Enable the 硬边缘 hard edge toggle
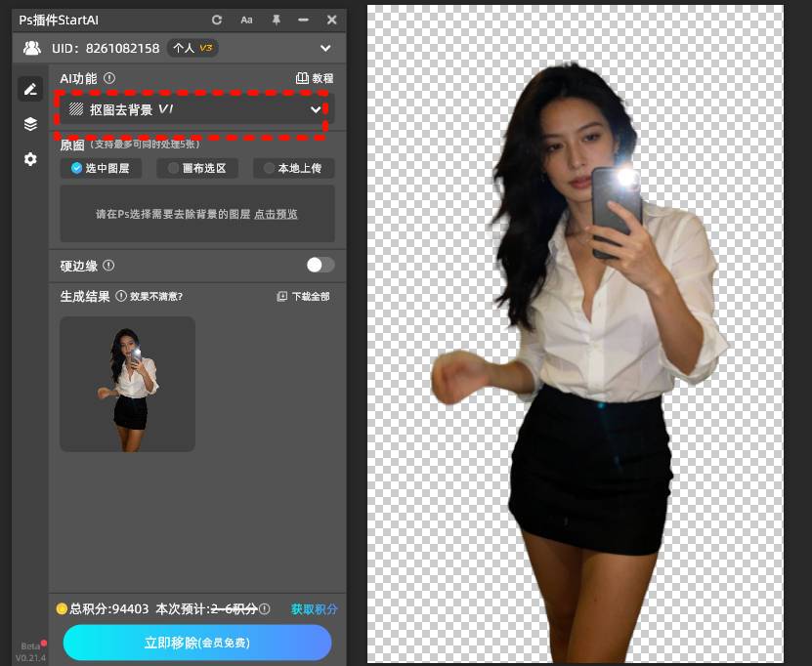812x666 pixels. tap(320, 265)
